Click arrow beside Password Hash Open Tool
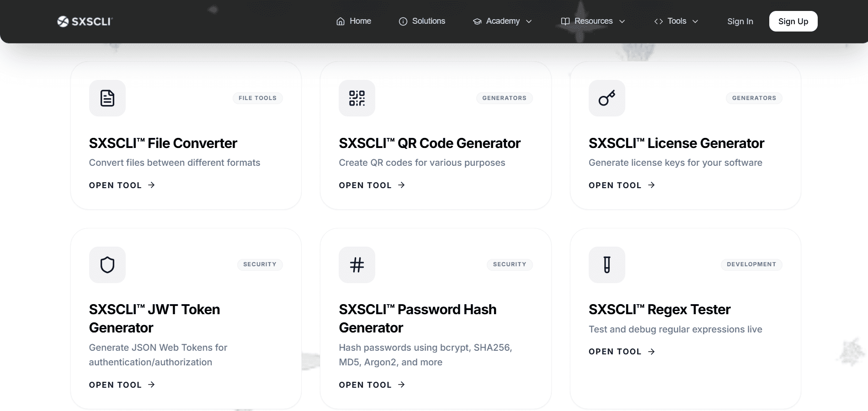Viewport: 868px width, 411px height. pos(401,385)
